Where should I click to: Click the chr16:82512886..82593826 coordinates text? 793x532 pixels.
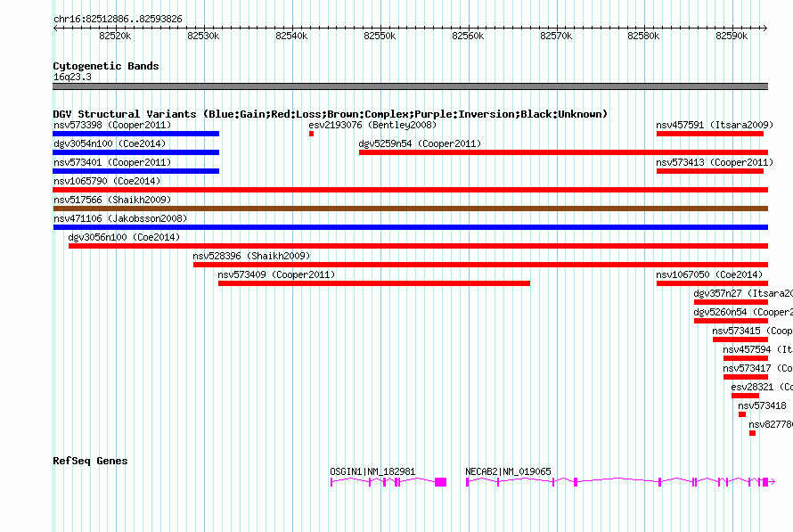pyautogui.click(x=118, y=19)
